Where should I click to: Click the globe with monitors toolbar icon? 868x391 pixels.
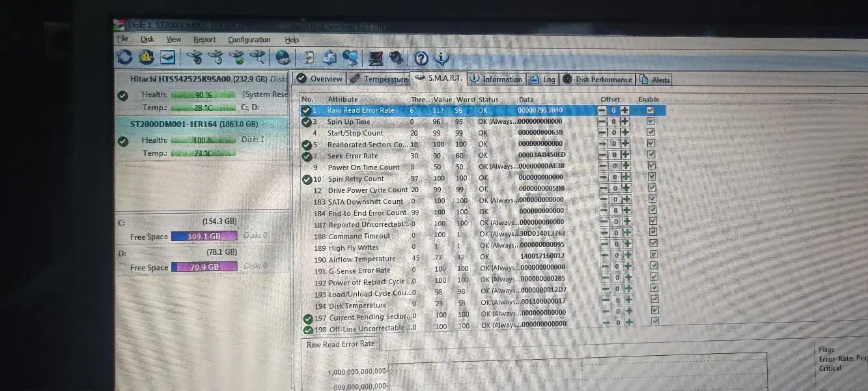[x=350, y=57]
